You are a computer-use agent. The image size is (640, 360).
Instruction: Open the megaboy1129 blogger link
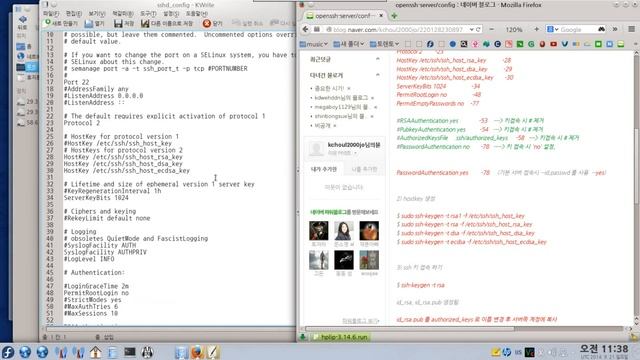[341, 107]
